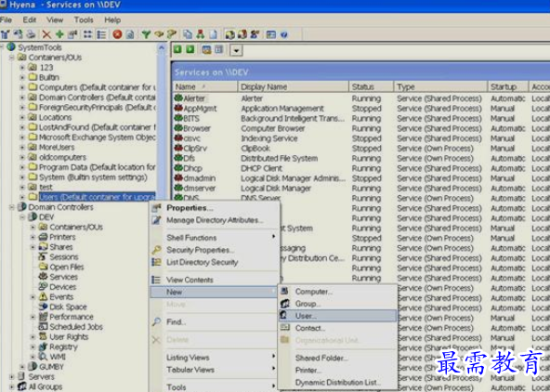Image resolution: width=550 pixels, height=392 pixels.
Task: Choose Security Properties in context menu
Action: point(215,250)
